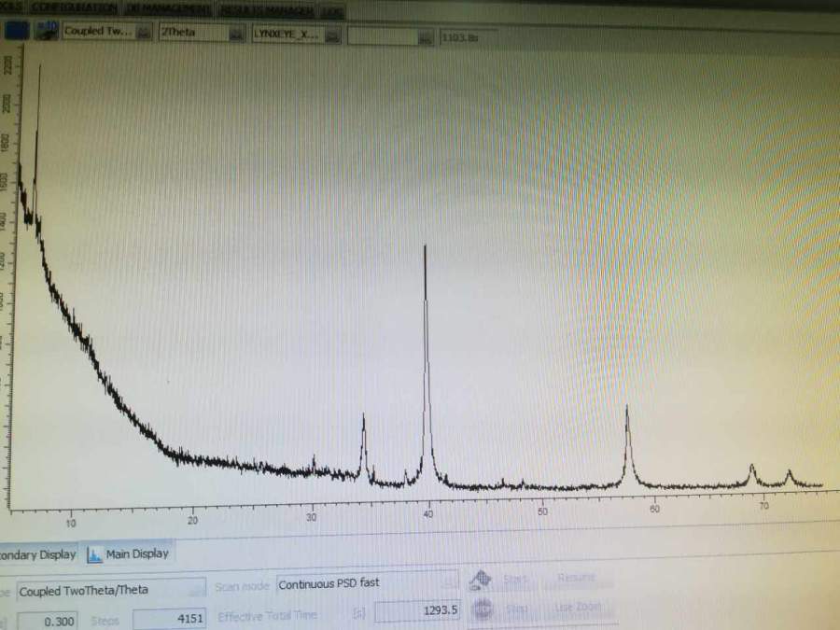Viewport: 840px width, 630px height.
Task: Click the Effective Total Time field 1293.5
Action: click(417, 610)
